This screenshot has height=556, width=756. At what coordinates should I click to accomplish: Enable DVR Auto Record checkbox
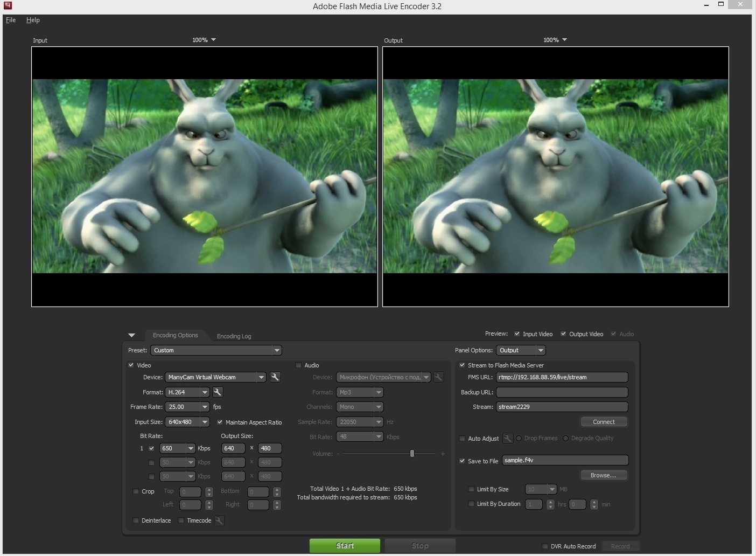pos(545,546)
